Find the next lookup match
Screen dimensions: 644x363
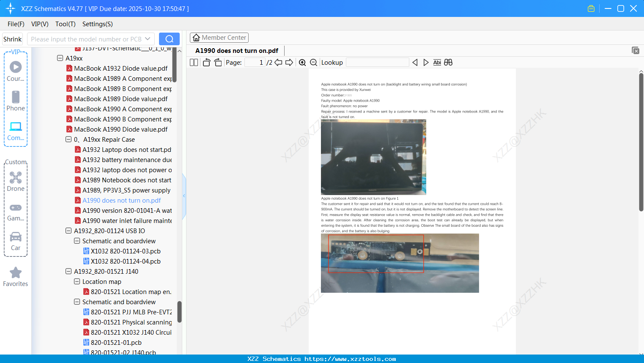(426, 63)
